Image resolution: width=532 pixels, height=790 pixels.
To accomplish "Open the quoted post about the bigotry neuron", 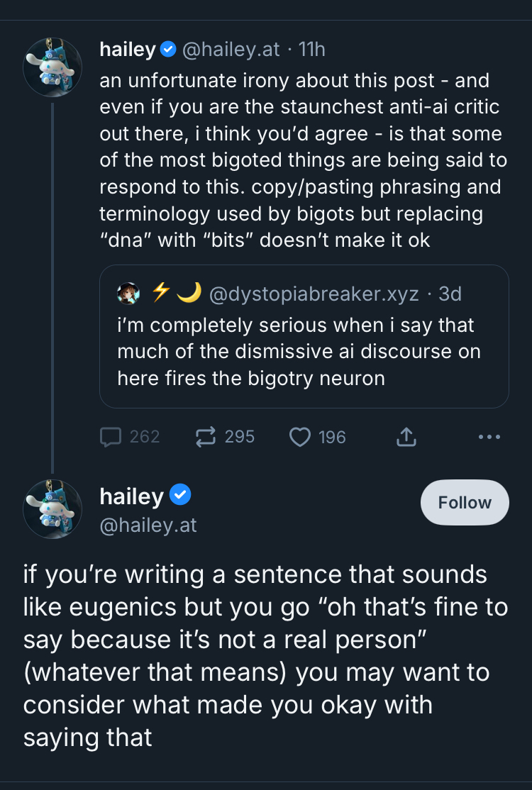I will click(304, 352).
